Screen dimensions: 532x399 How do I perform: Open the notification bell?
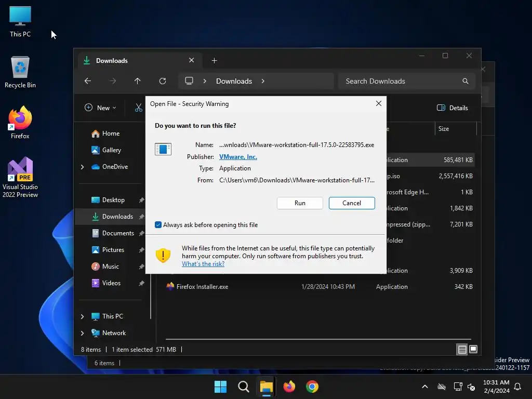click(517, 387)
